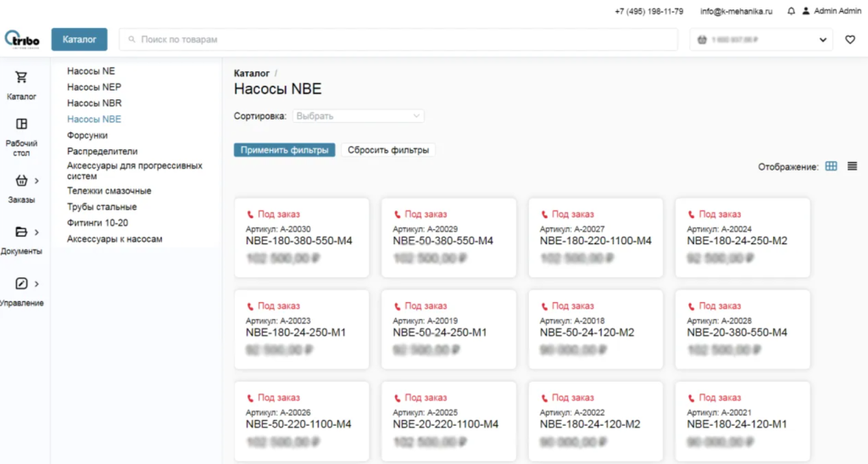Click the Admin Admin user icon

tap(805, 12)
